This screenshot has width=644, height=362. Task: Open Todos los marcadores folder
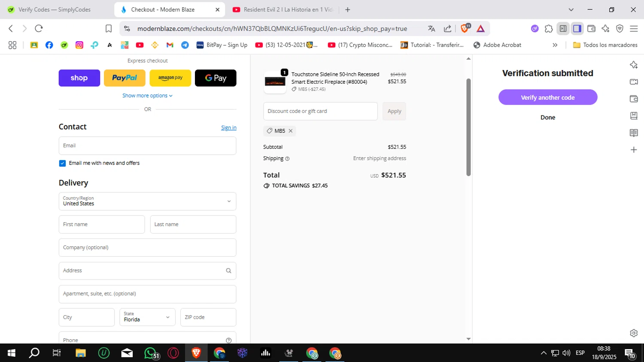(x=605, y=45)
